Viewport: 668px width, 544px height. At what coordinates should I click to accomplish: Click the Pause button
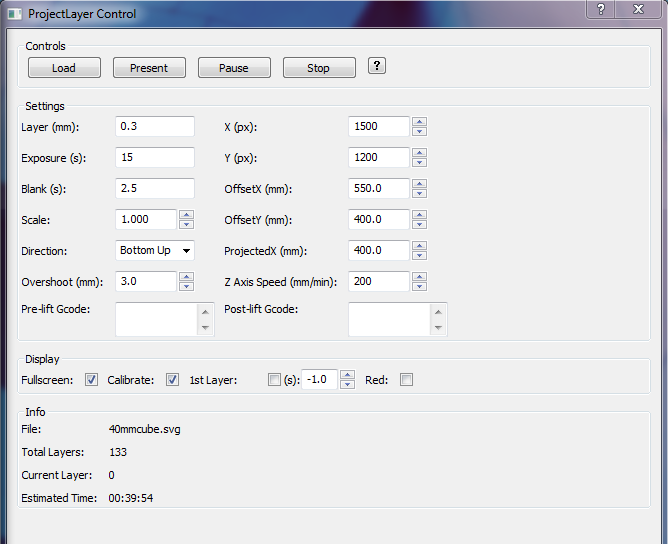coord(234,68)
